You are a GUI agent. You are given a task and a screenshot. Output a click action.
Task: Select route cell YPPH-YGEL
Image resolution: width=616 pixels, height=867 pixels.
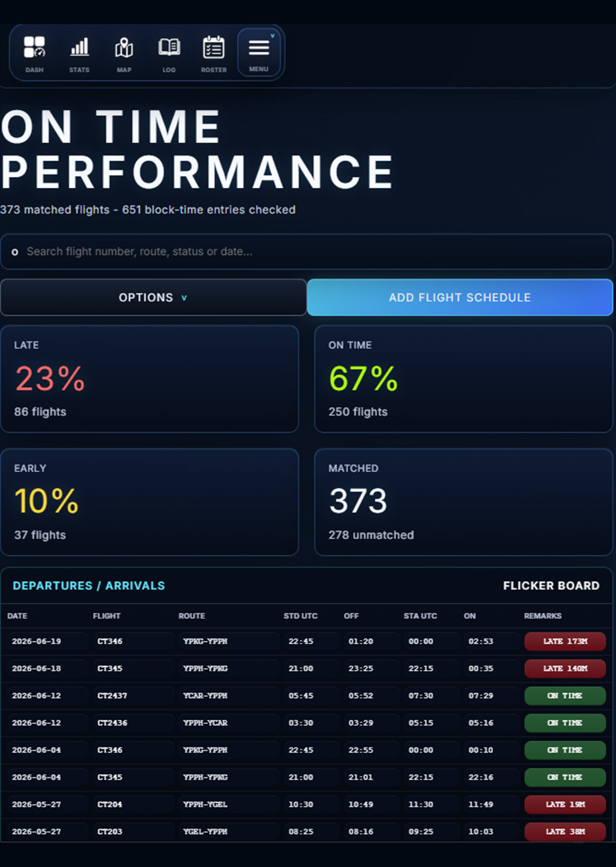point(229,804)
